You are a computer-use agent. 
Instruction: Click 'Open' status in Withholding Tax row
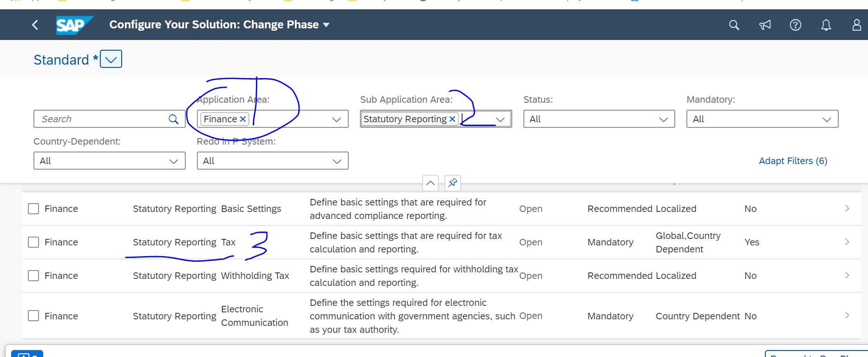[531, 276]
